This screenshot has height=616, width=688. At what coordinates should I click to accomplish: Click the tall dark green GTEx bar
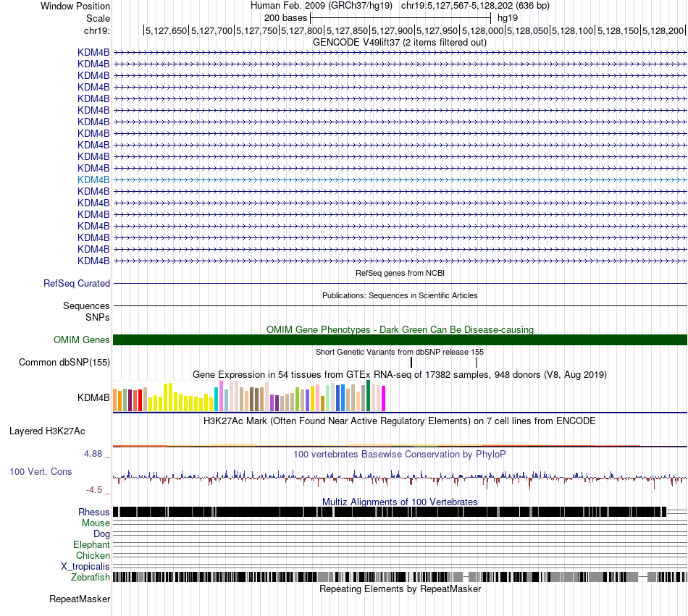368,396
